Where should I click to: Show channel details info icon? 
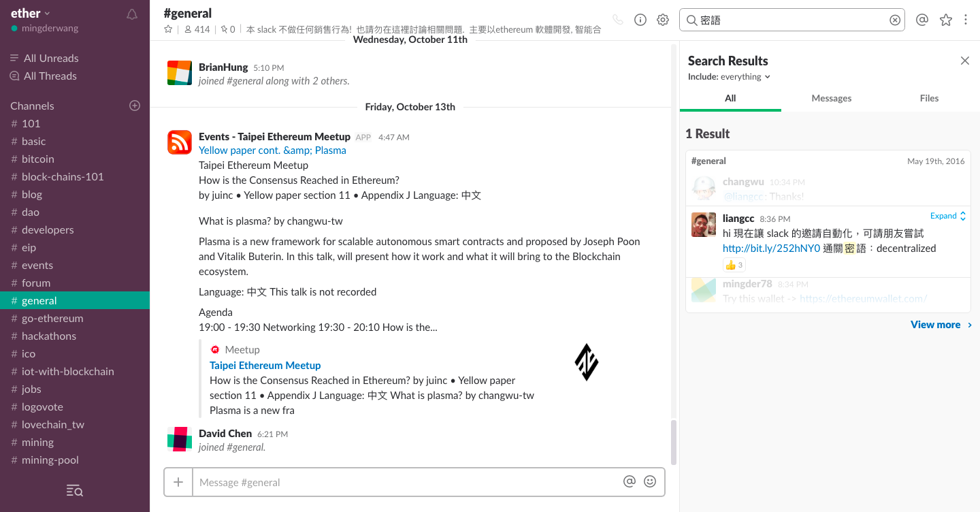[640, 20]
